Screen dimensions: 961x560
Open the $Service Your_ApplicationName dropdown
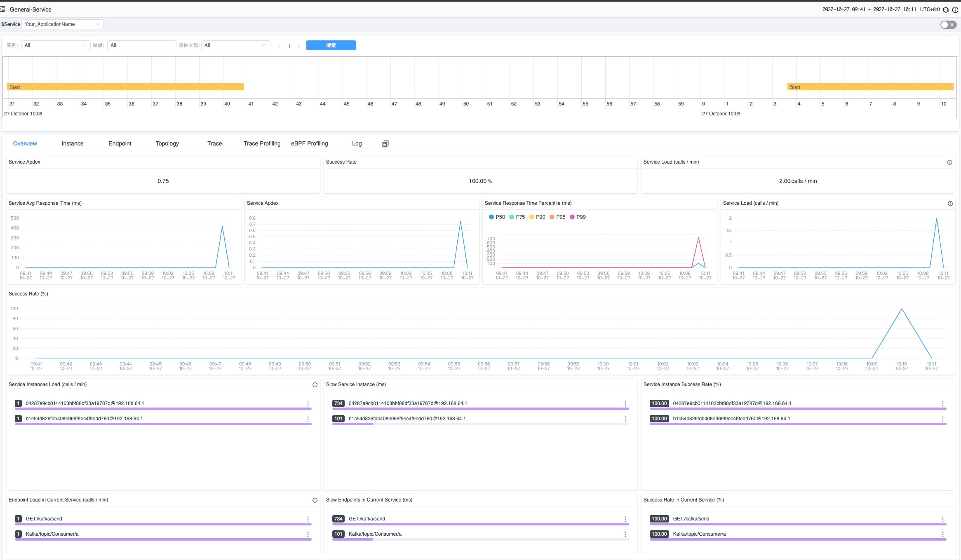click(x=62, y=24)
